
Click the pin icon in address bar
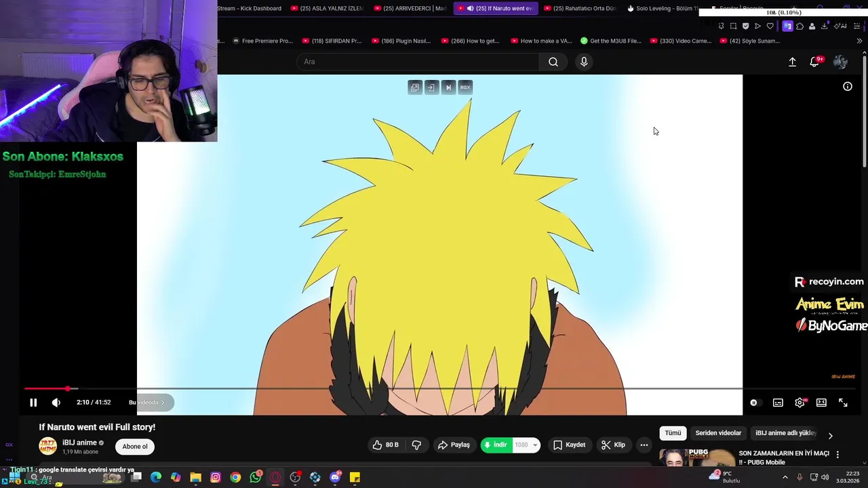(x=721, y=26)
